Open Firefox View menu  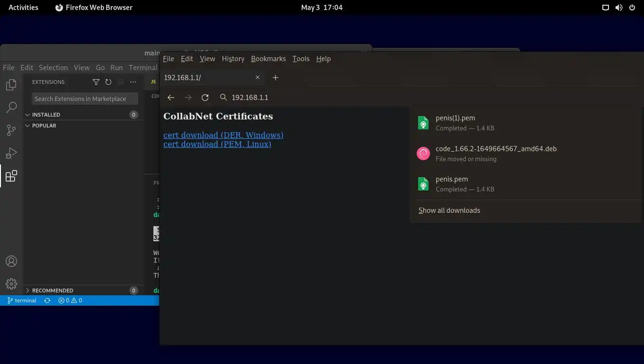pos(207,59)
